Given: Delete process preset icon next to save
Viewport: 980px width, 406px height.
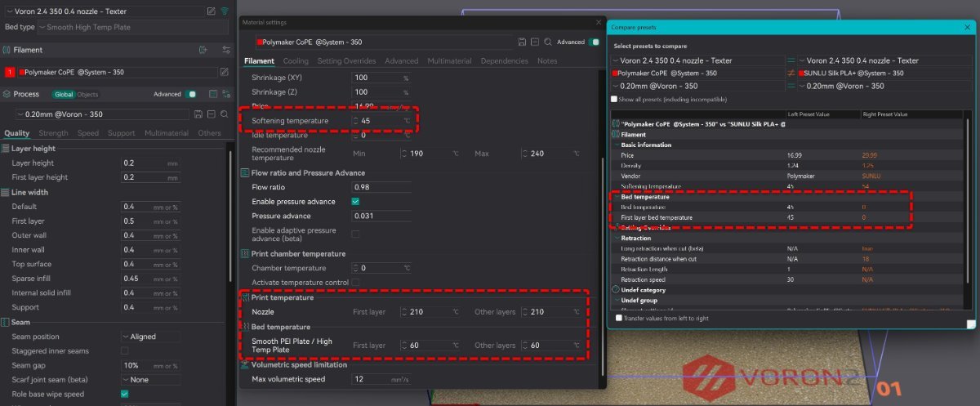Looking at the screenshot, I should [x=212, y=114].
